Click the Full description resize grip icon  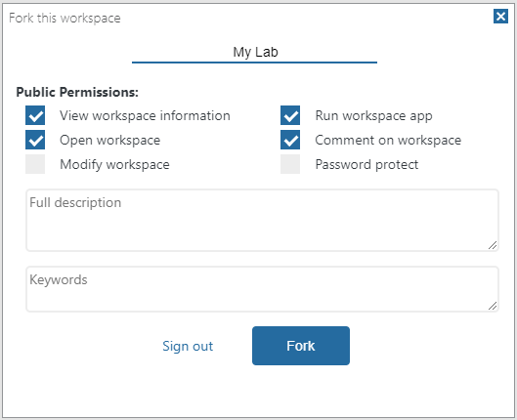(x=493, y=245)
